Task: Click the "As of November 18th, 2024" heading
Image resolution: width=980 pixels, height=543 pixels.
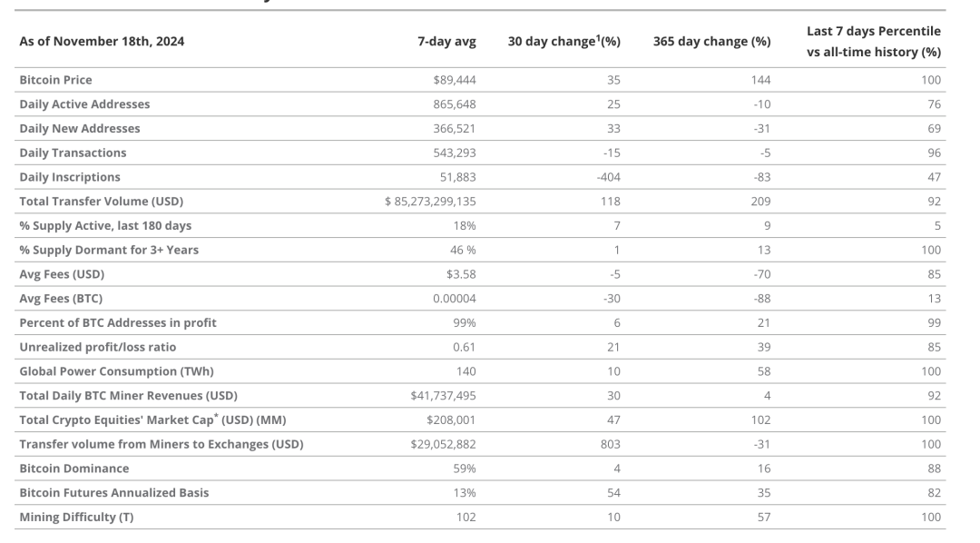Action: pyautogui.click(x=102, y=41)
